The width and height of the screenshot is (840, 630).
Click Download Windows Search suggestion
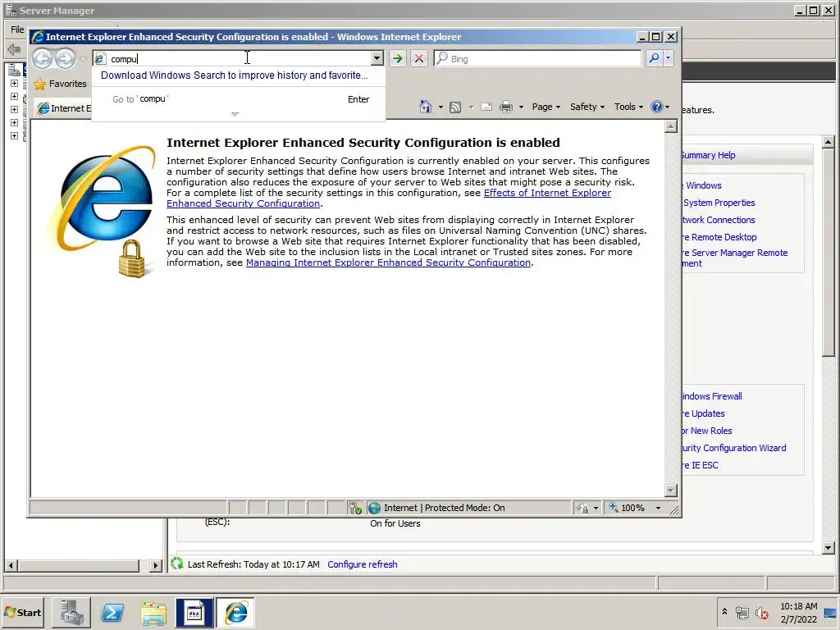point(235,75)
